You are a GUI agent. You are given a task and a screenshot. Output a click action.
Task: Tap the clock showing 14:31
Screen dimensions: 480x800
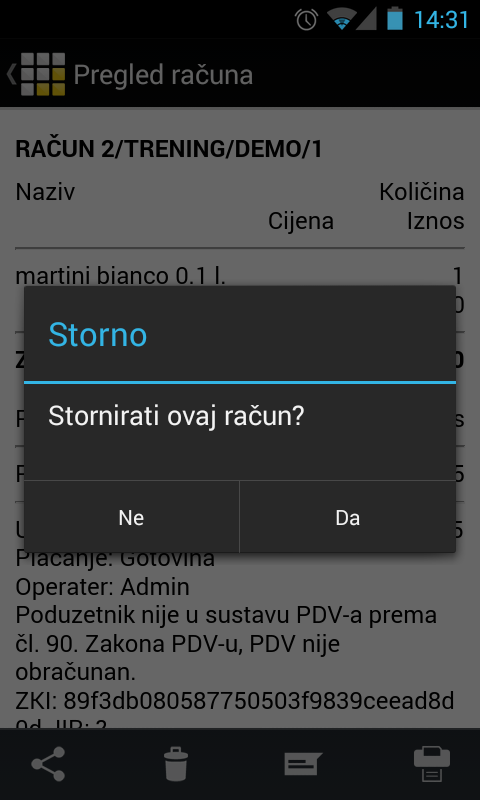pos(442,19)
